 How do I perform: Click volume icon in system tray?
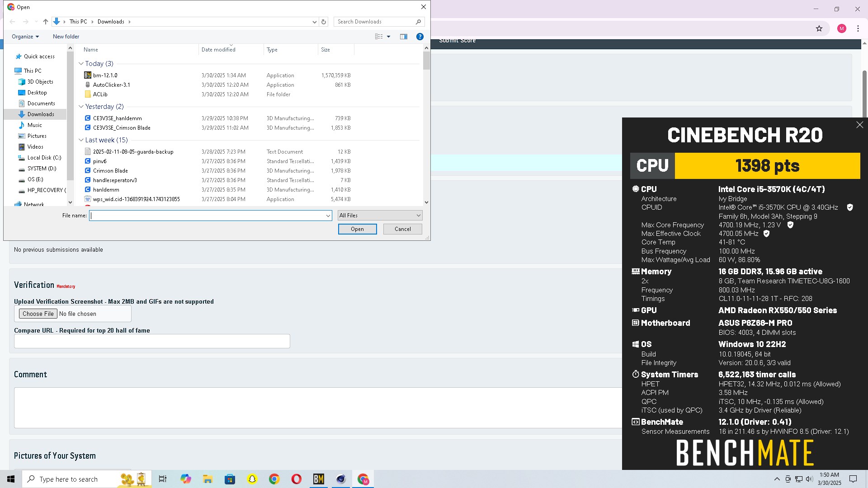[x=809, y=479]
